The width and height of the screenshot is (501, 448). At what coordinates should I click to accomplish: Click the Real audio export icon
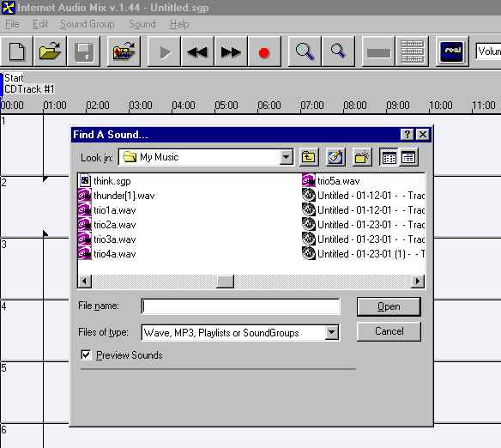(452, 51)
